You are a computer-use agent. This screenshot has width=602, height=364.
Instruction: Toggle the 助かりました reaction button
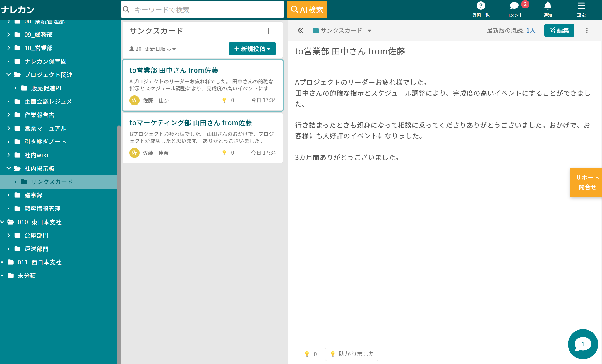(352, 354)
